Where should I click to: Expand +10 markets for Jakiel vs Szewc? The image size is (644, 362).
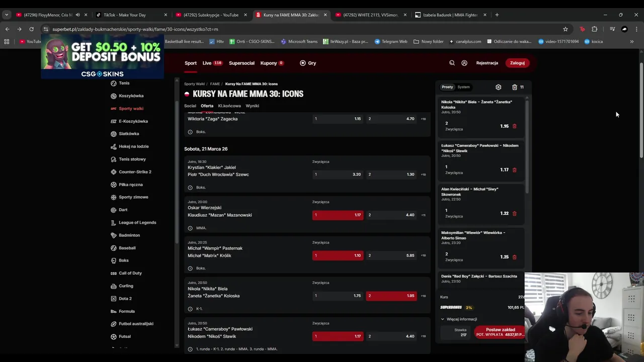click(x=423, y=174)
